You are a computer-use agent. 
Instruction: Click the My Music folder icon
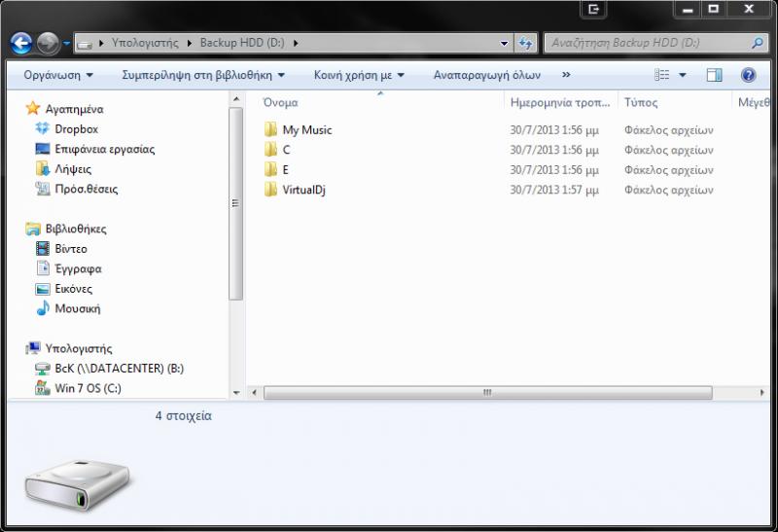coord(271,129)
